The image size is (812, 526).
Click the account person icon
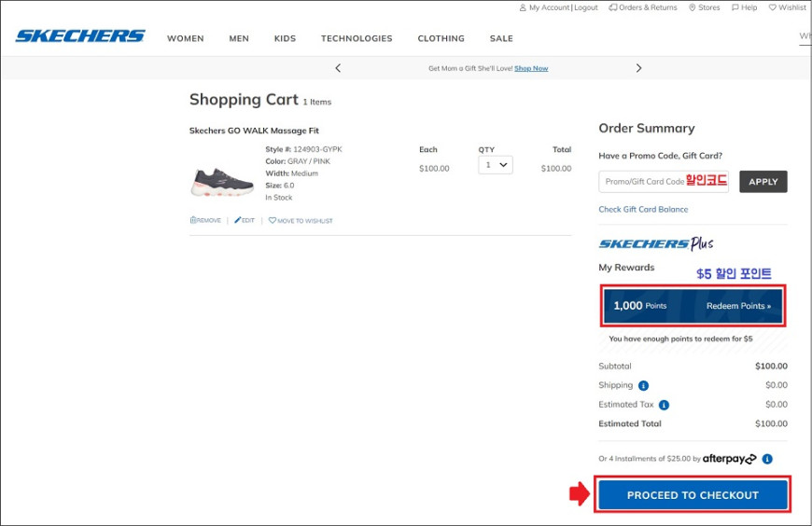coord(523,7)
